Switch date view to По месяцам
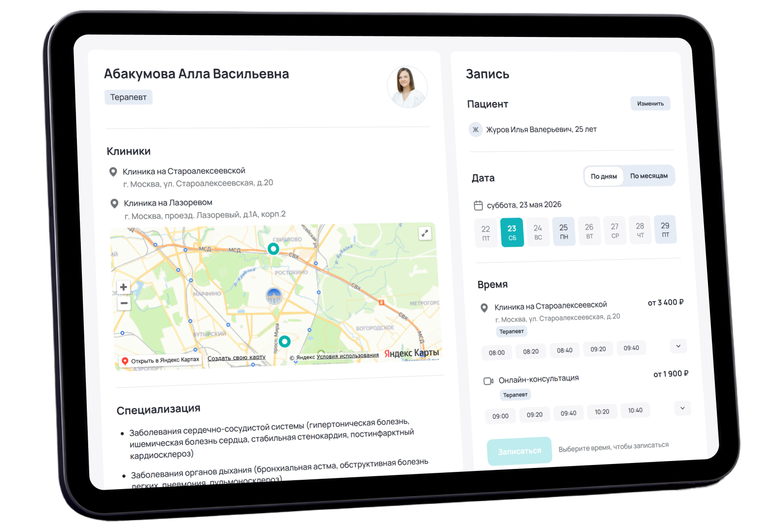The width and height of the screenshot is (779, 532). (649, 176)
